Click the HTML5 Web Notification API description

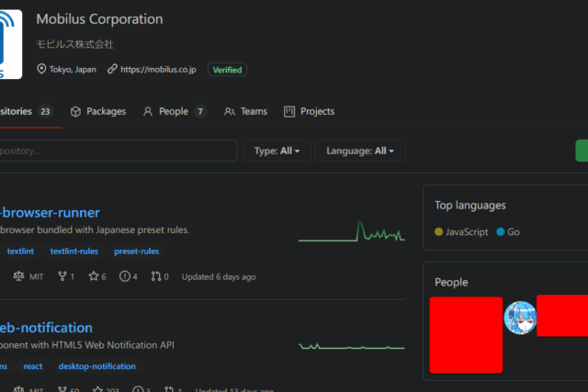(87, 345)
